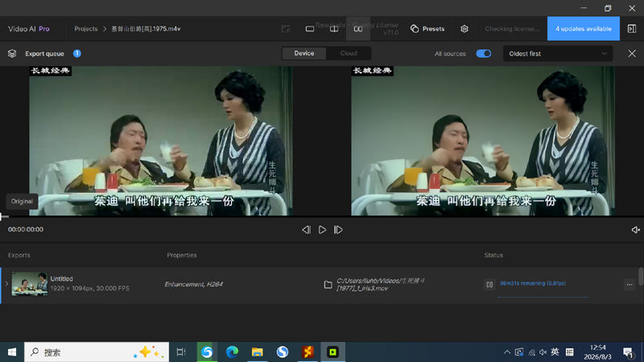Click the 36m31s remaining status text
The width and height of the screenshot is (644, 362).
(x=533, y=283)
